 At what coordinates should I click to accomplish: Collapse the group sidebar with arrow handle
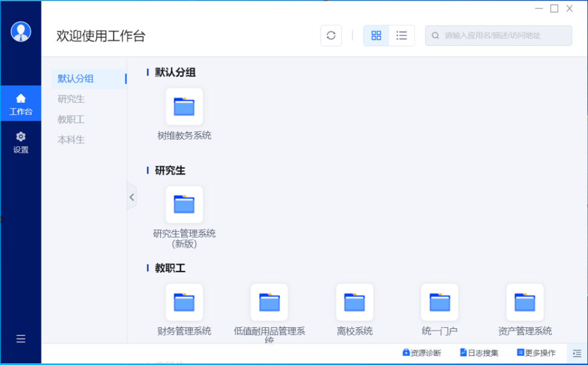click(x=132, y=197)
